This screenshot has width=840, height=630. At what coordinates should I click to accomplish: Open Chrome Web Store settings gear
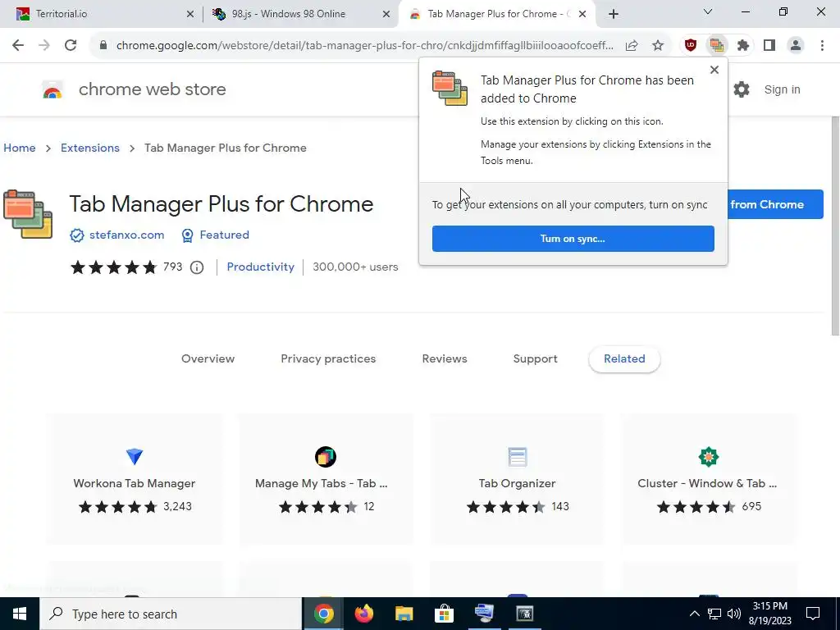point(742,89)
